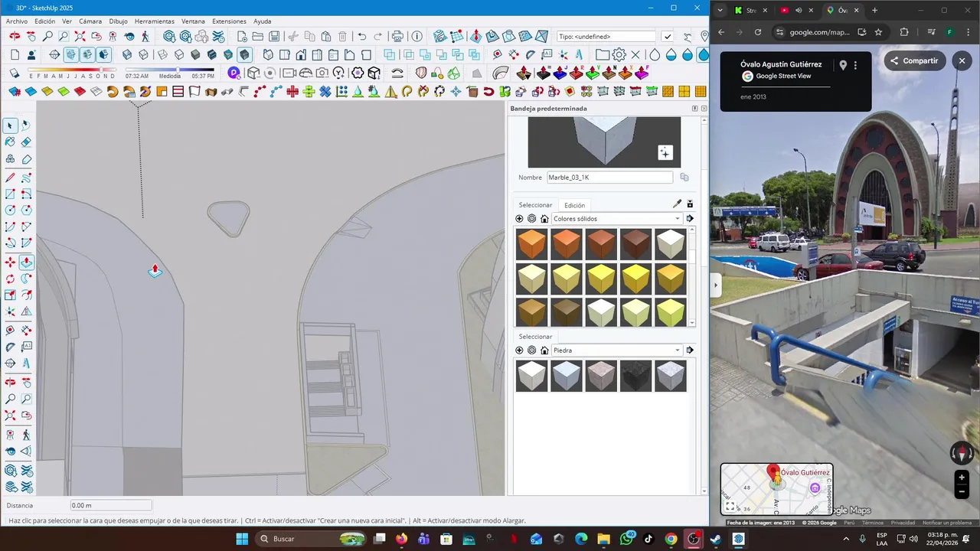Click Notificar un problema link
Image resolution: width=980 pixels, height=551 pixels.
coord(947,523)
